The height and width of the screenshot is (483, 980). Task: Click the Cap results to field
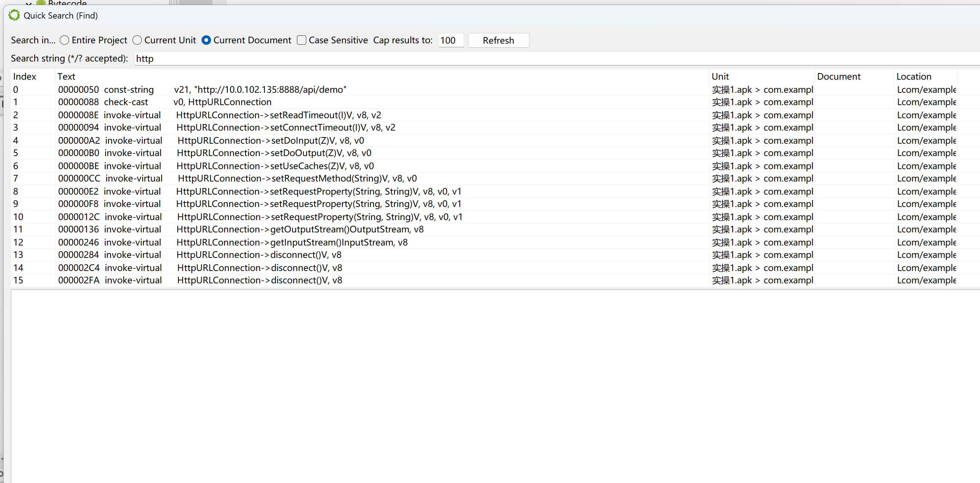pyautogui.click(x=450, y=40)
